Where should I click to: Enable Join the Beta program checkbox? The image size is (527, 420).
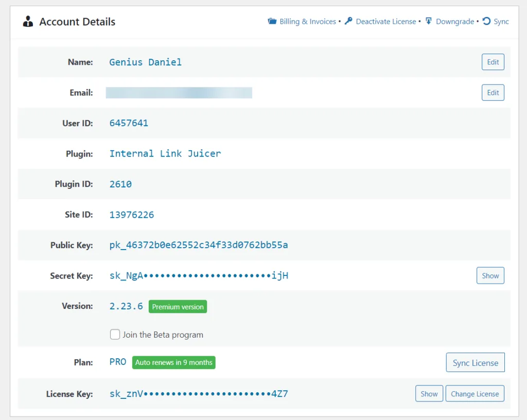coord(115,335)
